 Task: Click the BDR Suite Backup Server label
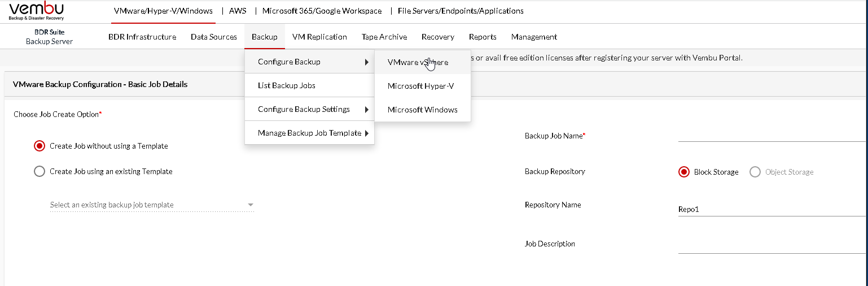[x=50, y=37]
